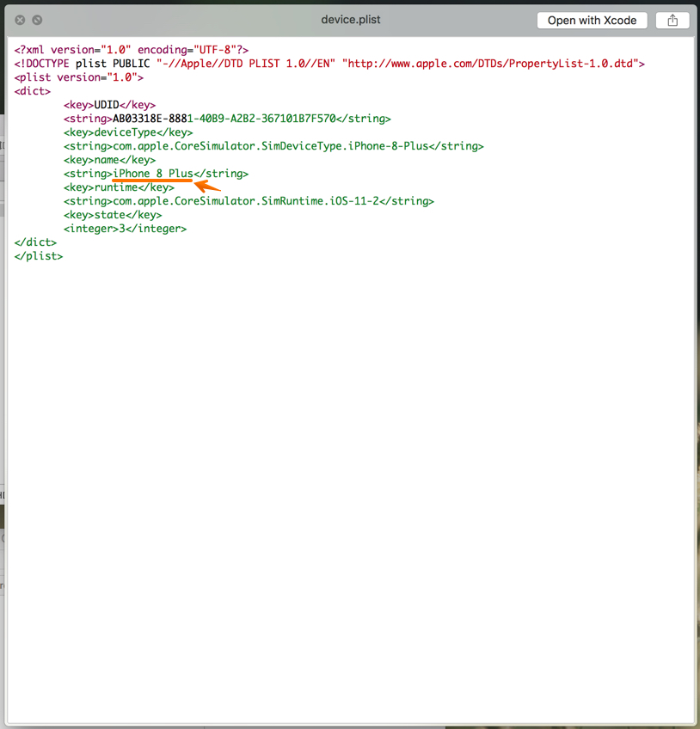
Task: Select the deviceType key line
Action: click(x=128, y=132)
